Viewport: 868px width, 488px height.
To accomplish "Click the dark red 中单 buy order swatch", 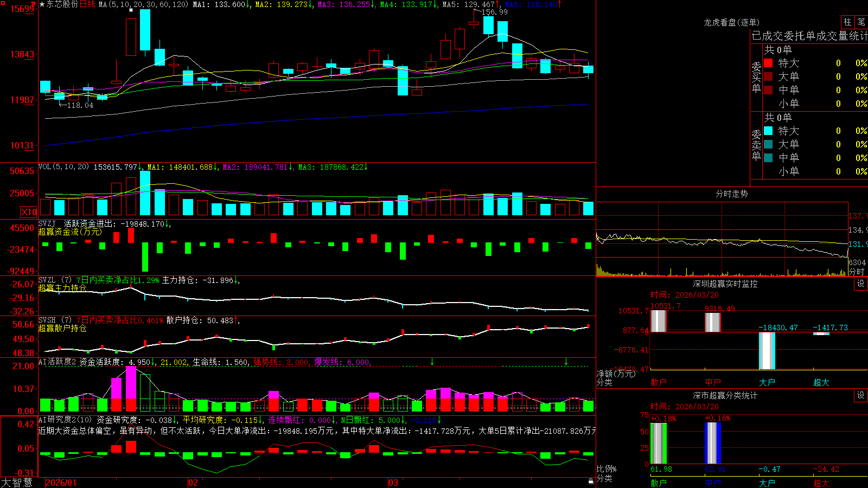I will [768, 90].
